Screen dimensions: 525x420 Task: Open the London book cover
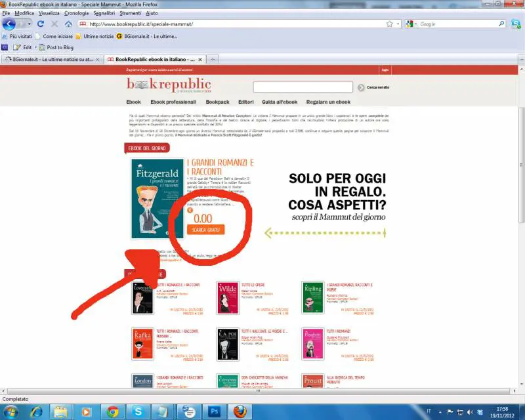pos(142,381)
